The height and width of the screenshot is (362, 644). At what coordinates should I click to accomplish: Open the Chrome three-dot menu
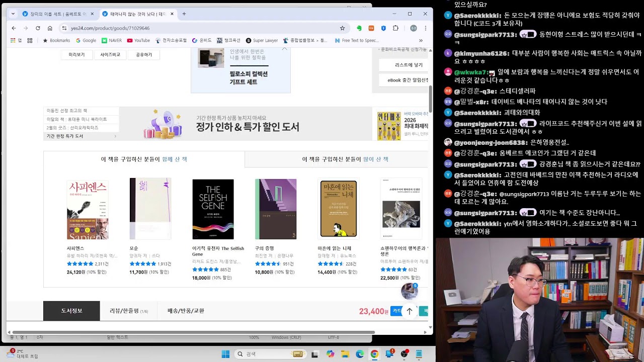426,28
